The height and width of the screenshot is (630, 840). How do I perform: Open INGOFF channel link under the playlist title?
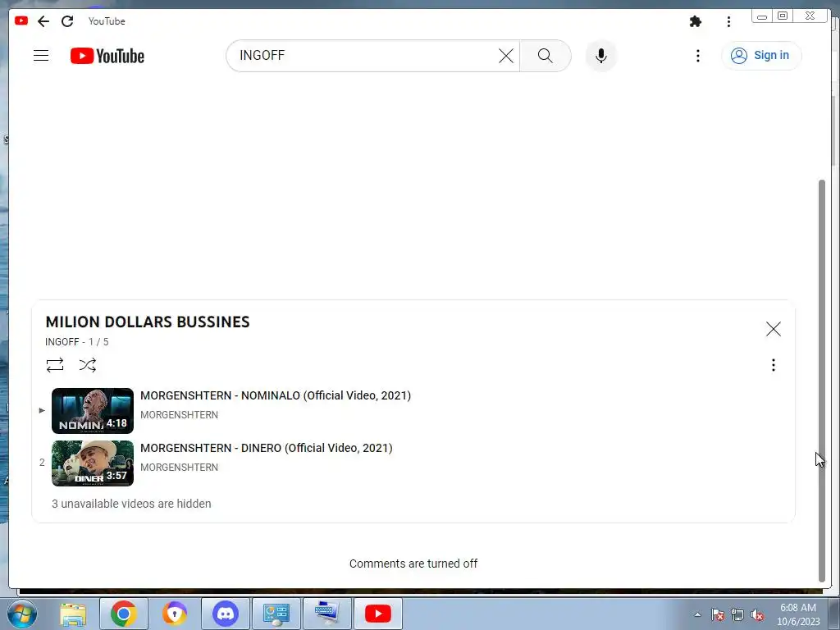click(x=62, y=342)
